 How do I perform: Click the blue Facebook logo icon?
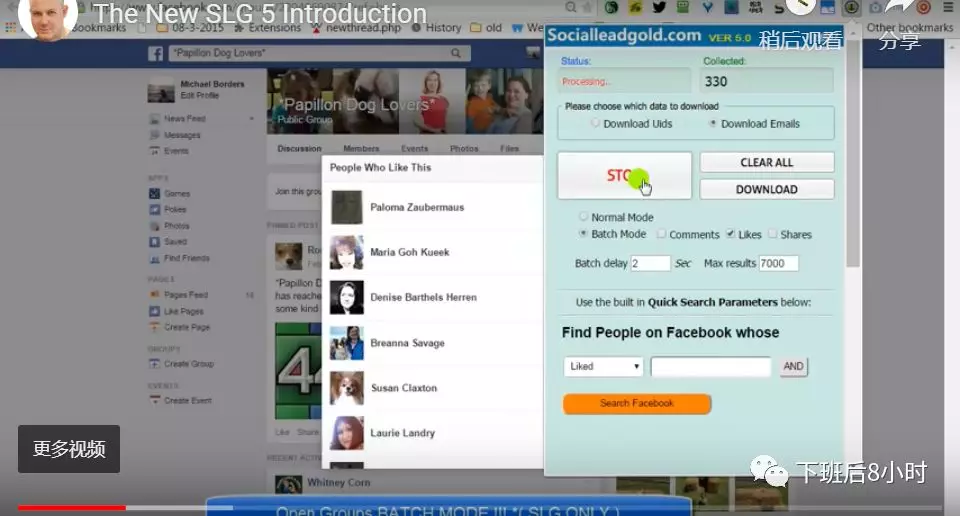coord(156,53)
